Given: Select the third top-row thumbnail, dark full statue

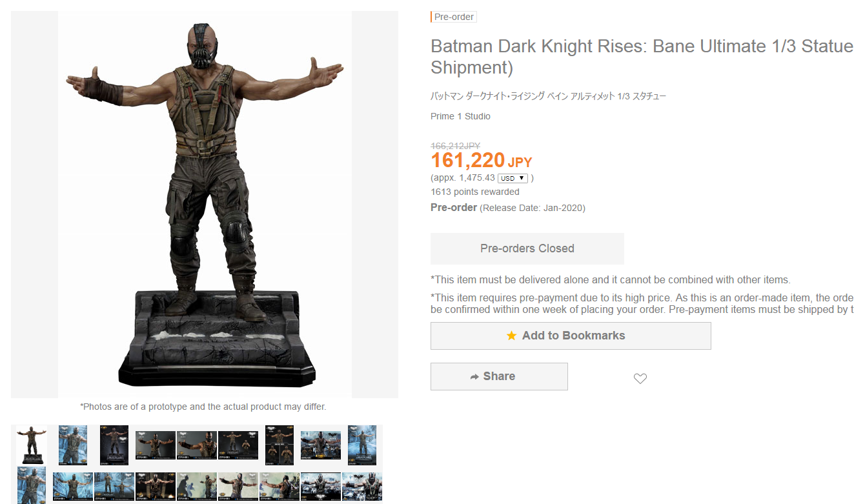Looking at the screenshot, I should (x=114, y=445).
